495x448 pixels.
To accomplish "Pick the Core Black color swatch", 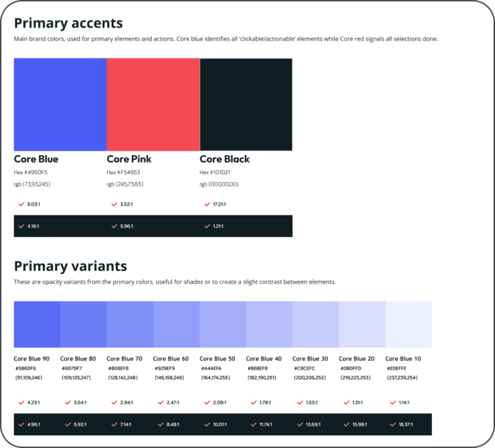I will pos(246,105).
